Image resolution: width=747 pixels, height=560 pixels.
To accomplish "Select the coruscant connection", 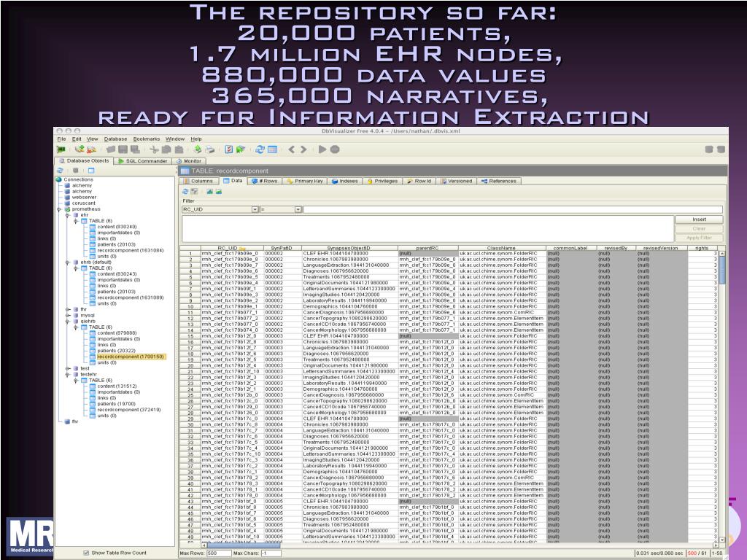I will click(x=83, y=203).
